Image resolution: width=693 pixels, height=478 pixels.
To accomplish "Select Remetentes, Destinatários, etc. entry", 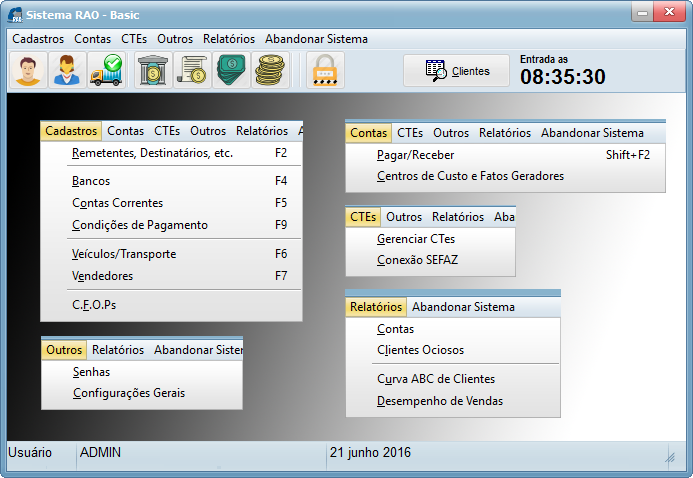I will (x=171, y=153).
